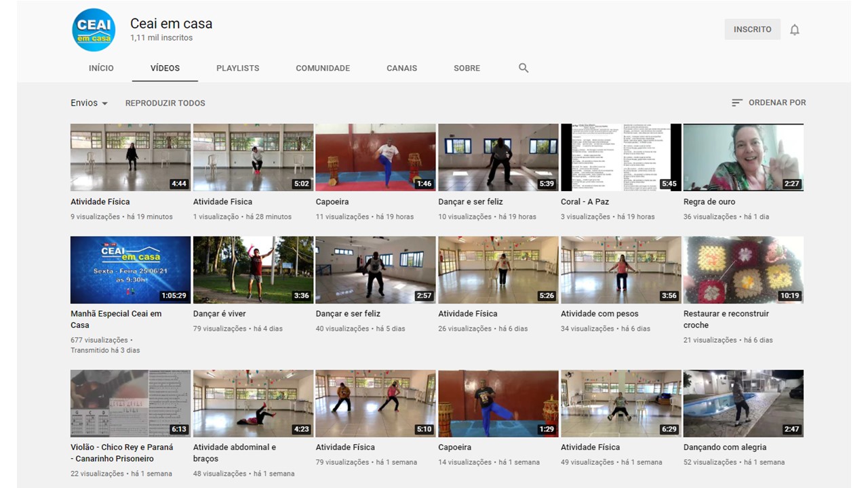Open the Restaurar e reconstruir croche thumbnail
The image size is (868, 488).
tap(744, 270)
